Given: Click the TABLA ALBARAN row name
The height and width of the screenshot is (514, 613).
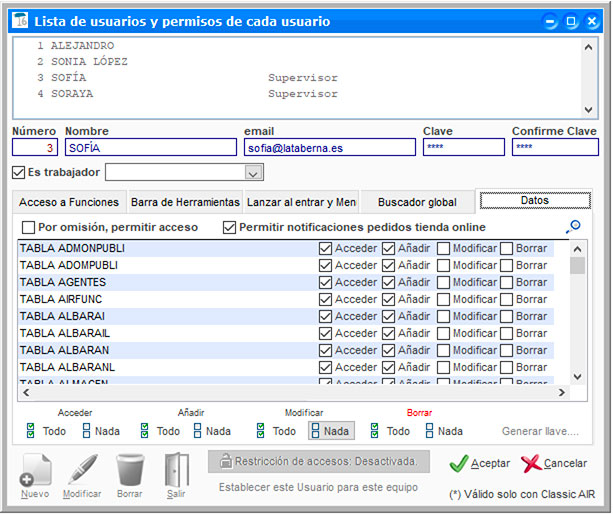Looking at the screenshot, I should click(x=65, y=350).
